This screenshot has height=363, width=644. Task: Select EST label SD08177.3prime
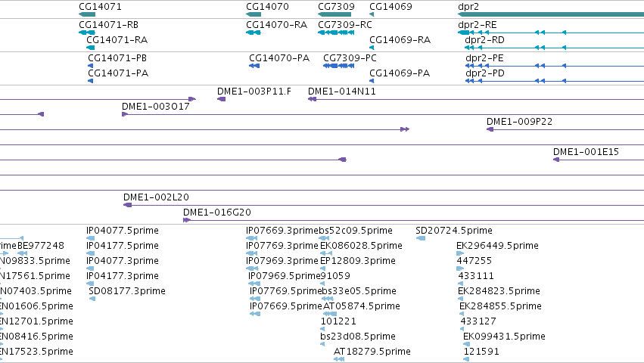pyautogui.click(x=127, y=291)
